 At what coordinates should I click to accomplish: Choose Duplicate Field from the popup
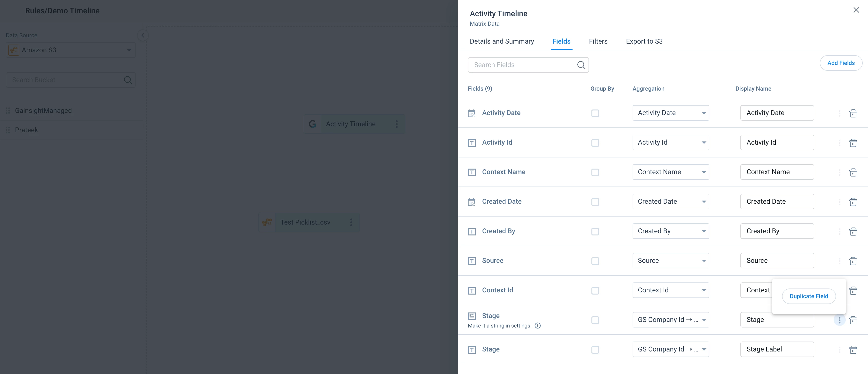(x=808, y=296)
